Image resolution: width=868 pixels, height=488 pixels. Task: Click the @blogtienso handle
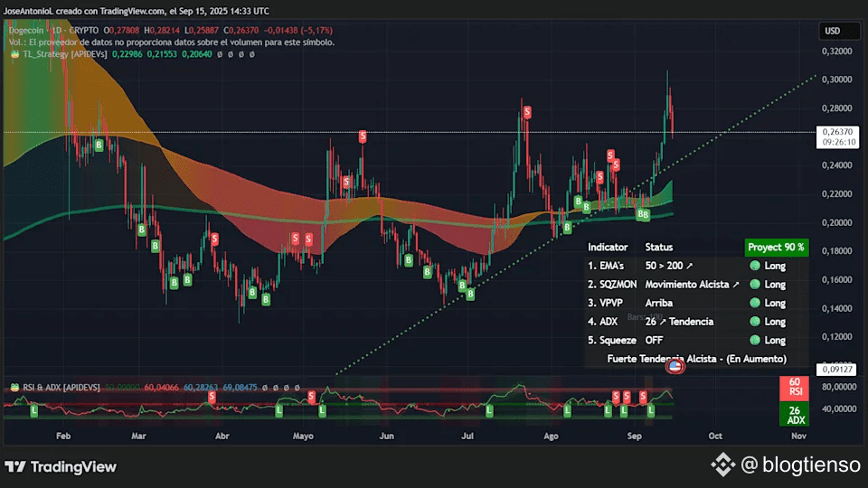[x=800, y=465]
